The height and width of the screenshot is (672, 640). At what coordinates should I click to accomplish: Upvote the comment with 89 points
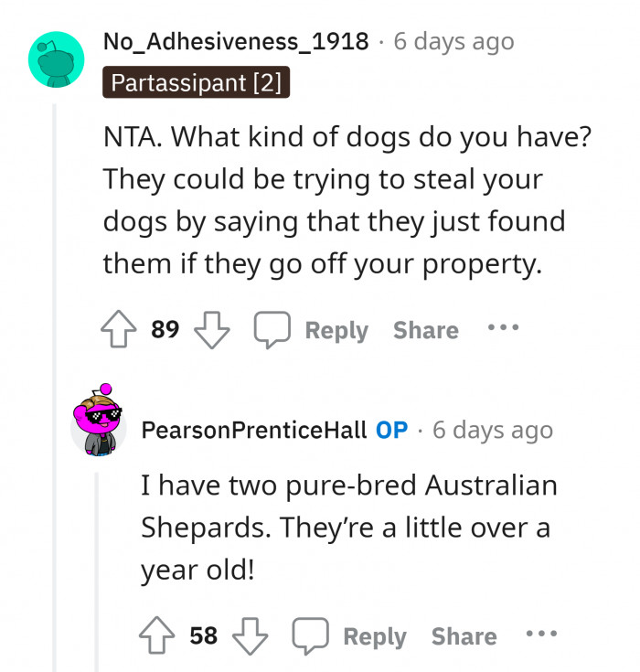click(x=120, y=330)
